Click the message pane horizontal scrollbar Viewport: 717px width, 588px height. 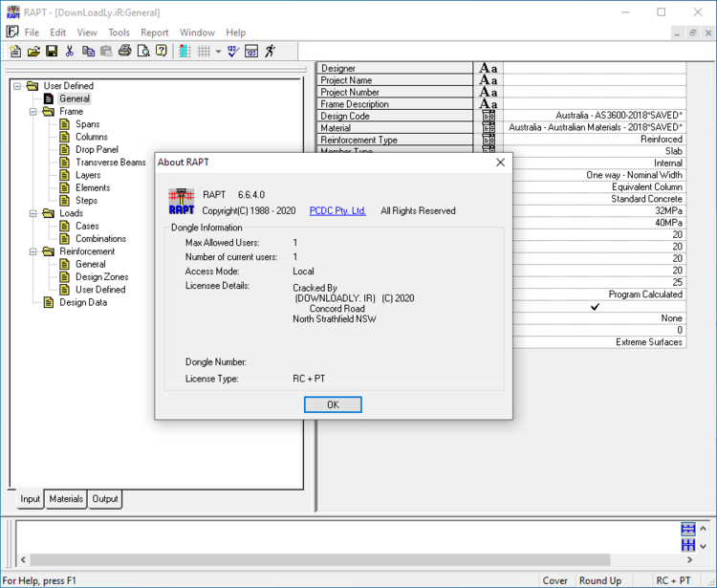tap(320, 559)
